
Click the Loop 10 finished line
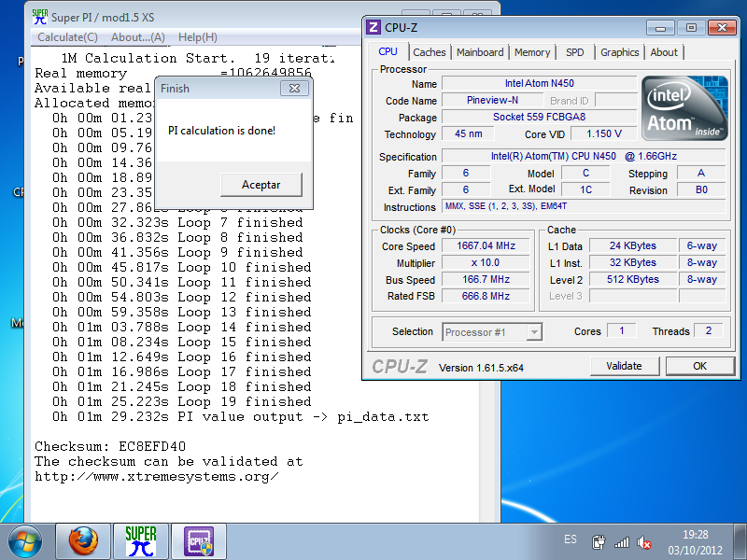click(182, 267)
